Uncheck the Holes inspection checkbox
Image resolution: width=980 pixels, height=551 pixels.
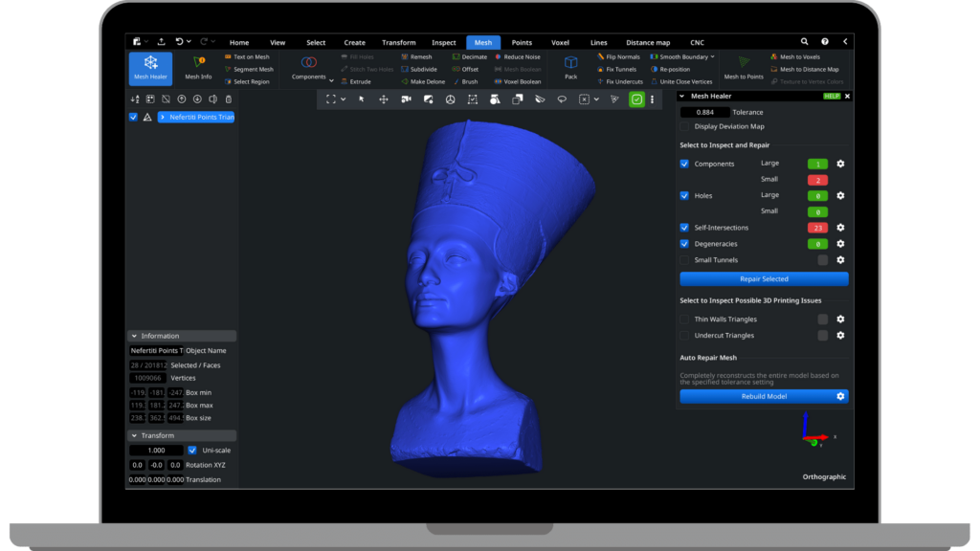(x=684, y=195)
